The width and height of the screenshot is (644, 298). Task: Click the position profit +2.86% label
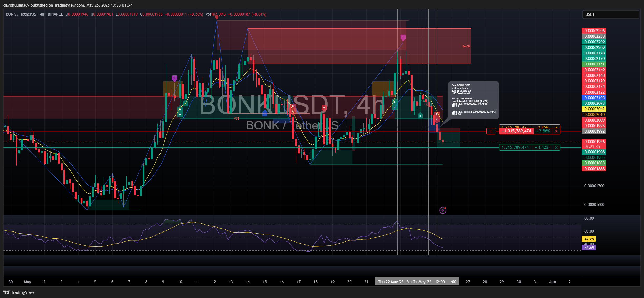tap(543, 131)
